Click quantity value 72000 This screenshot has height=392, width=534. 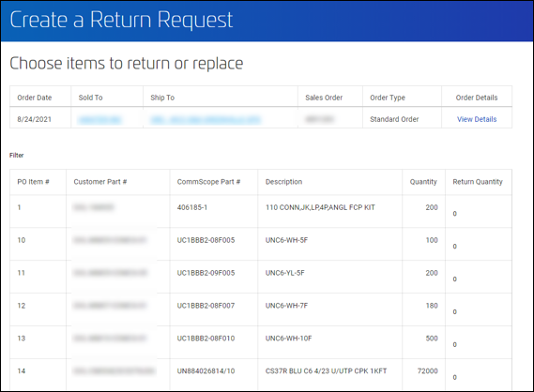coord(427,370)
